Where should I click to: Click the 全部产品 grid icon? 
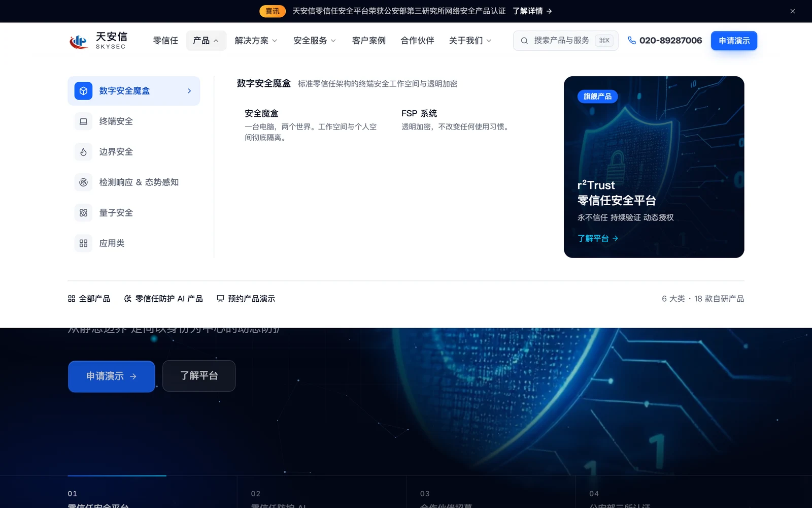pos(72,299)
